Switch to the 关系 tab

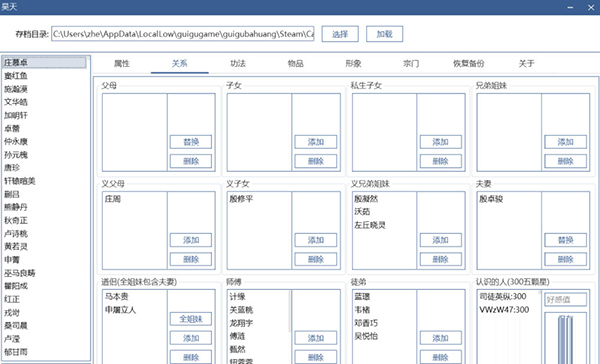pyautogui.click(x=179, y=64)
